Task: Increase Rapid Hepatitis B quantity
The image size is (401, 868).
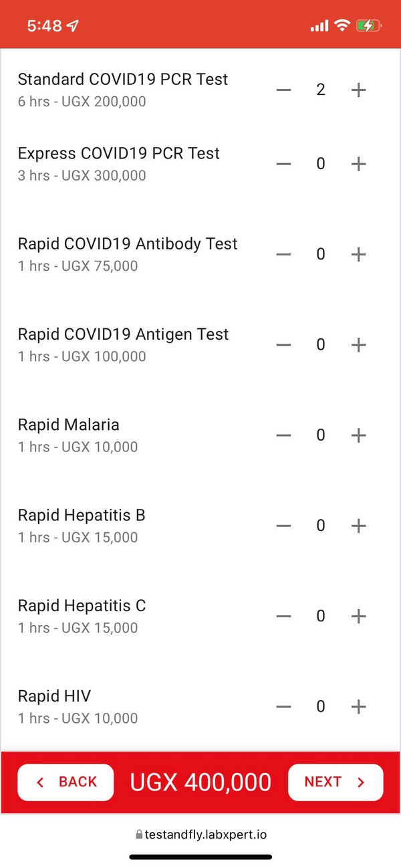Action: coord(359,526)
